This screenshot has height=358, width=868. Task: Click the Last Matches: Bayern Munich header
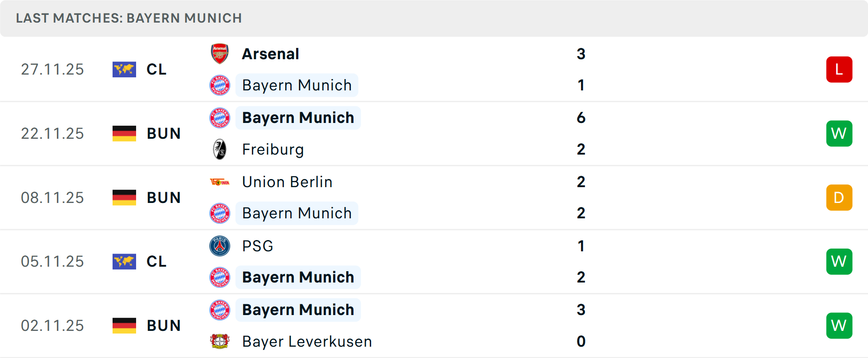(129, 18)
